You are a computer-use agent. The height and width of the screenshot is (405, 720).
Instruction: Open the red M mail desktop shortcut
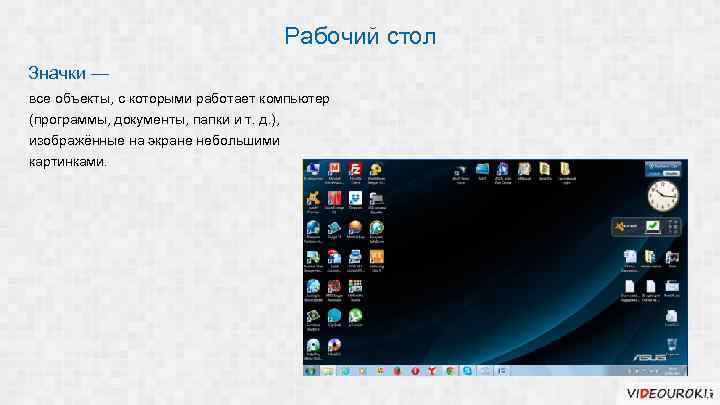[x=334, y=173]
